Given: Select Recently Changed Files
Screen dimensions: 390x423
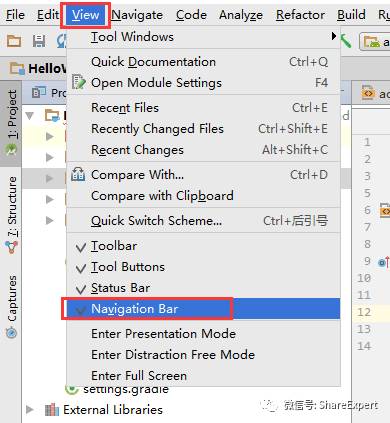Looking at the screenshot, I should tap(203, 129).
